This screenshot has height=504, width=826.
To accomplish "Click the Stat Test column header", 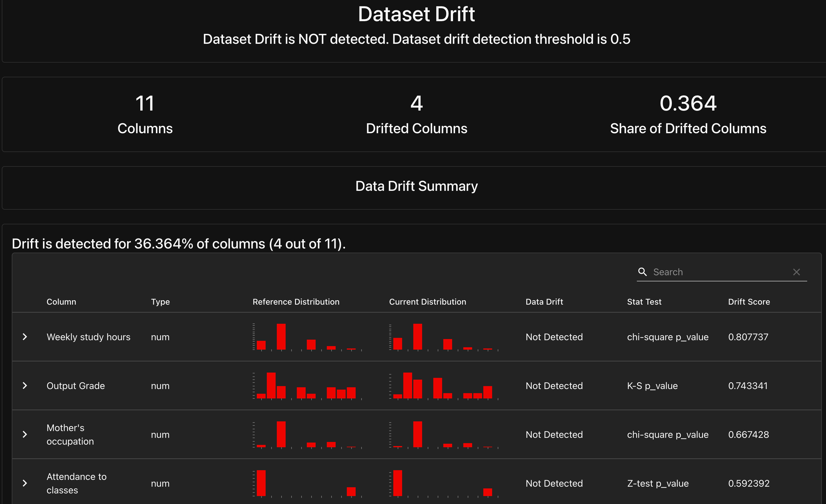I will click(x=644, y=302).
